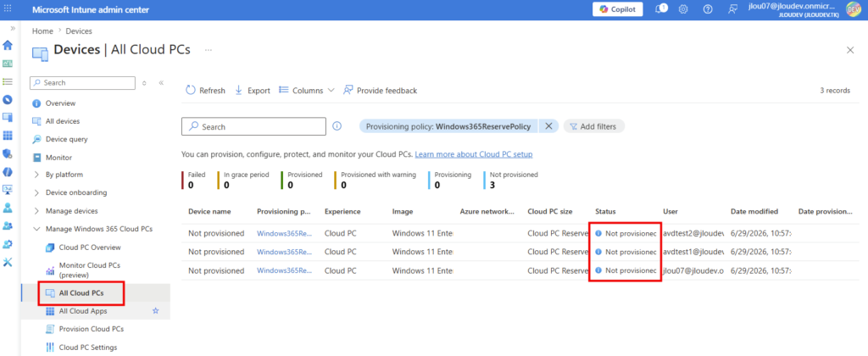
Task: Open policy link in avdtest2 row
Action: [x=285, y=234]
